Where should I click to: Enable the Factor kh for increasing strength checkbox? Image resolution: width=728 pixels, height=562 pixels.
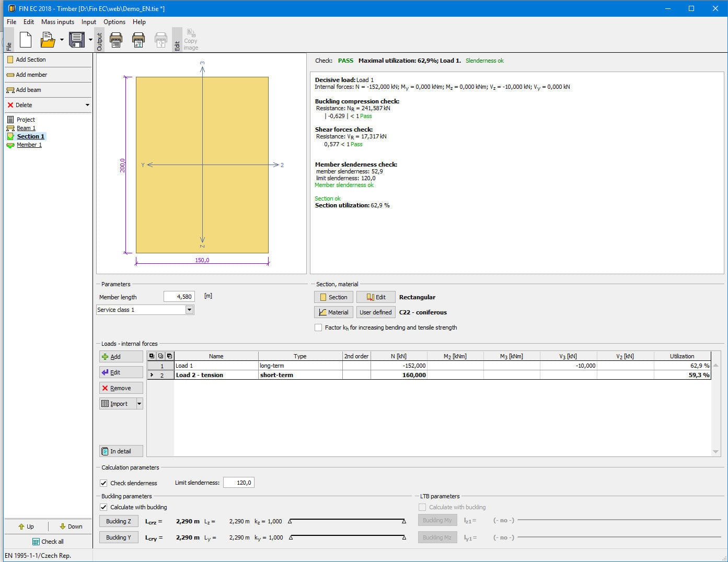coord(319,327)
